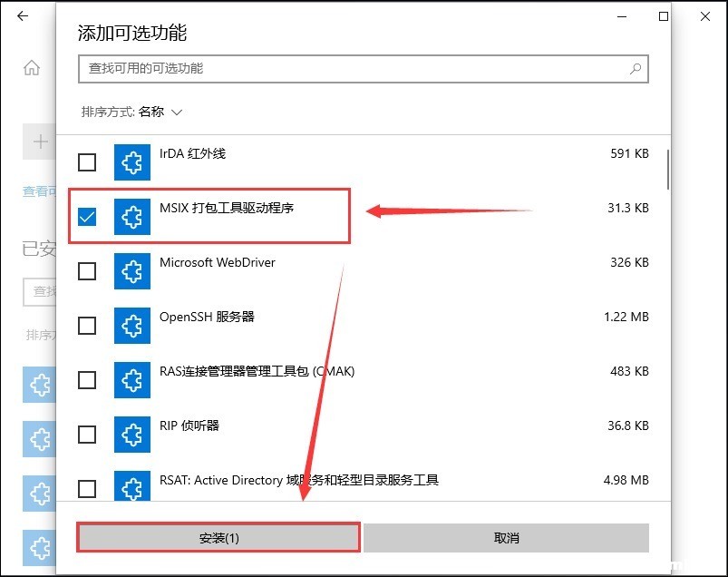This screenshot has height=577, width=728.
Task: Check the IrDA 红外线 checkbox
Action: click(87, 162)
